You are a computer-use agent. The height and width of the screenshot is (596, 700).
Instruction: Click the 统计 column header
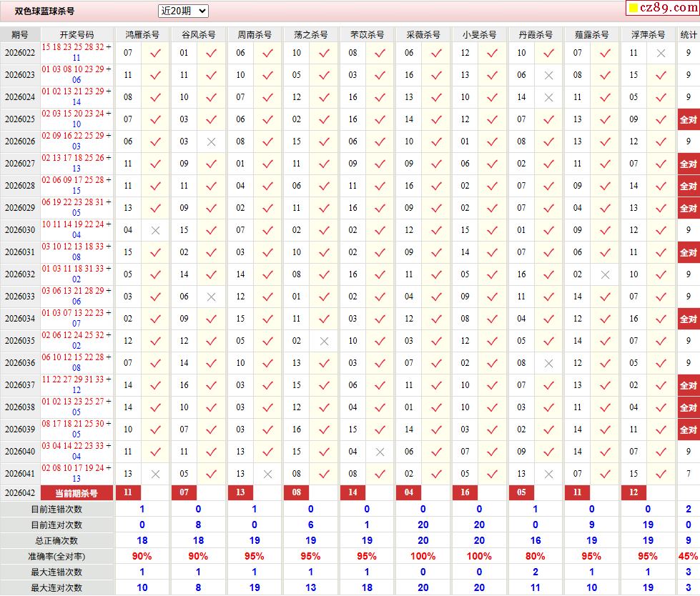(x=688, y=34)
